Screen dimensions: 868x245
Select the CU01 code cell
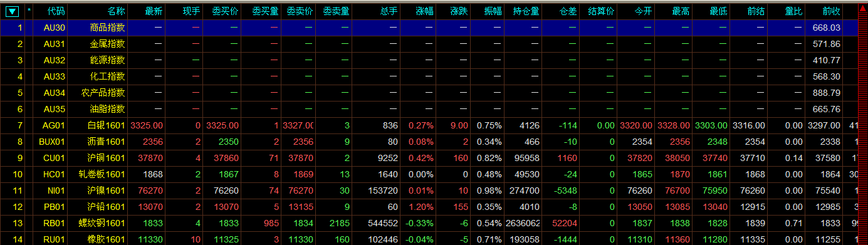55,158
